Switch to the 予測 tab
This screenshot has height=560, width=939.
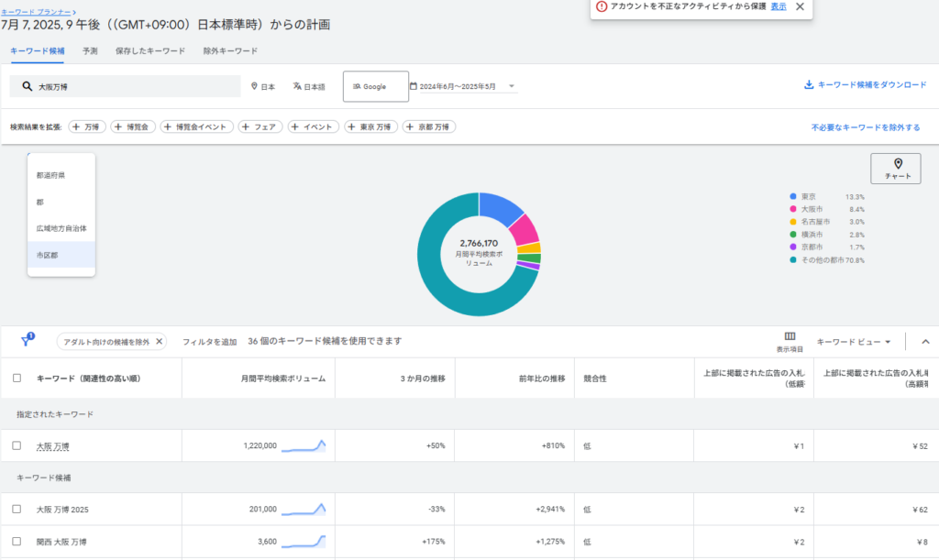90,51
